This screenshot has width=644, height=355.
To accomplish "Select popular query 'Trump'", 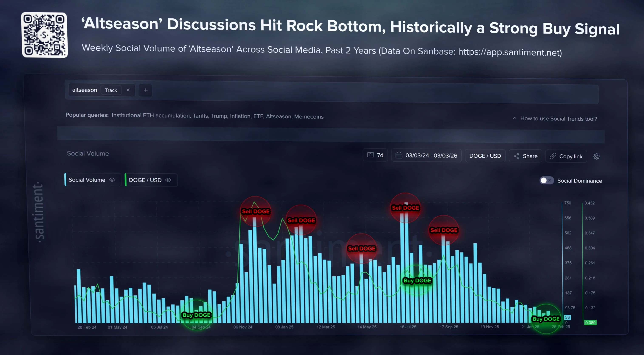I will coord(219,116).
